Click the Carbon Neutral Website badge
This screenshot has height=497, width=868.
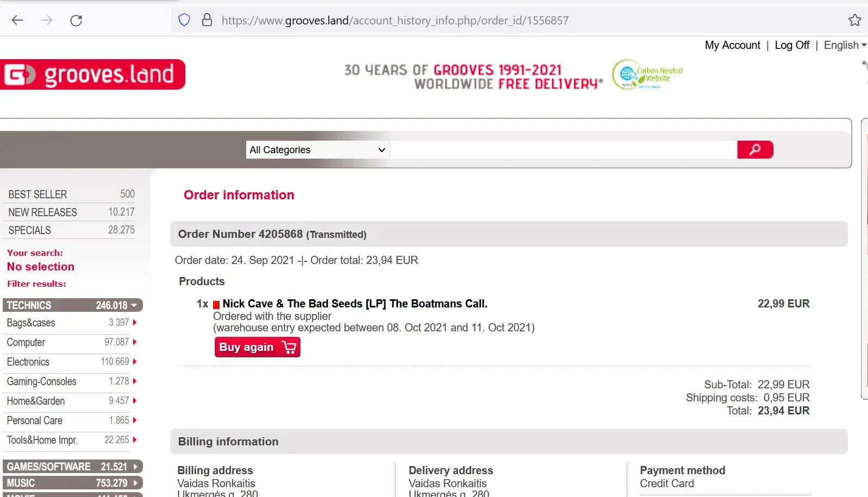[647, 74]
